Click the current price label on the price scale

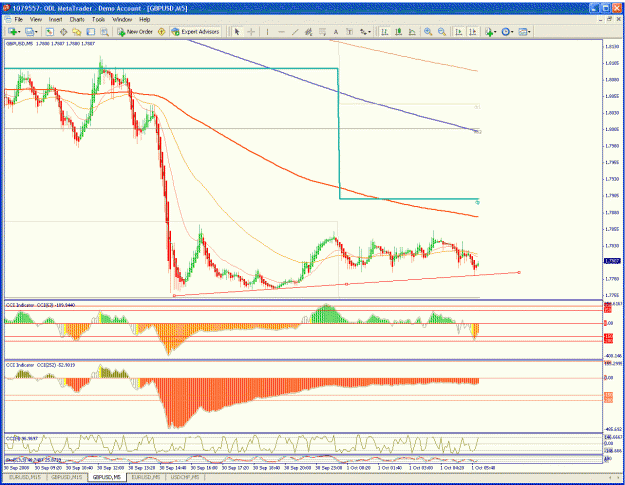click(612, 261)
